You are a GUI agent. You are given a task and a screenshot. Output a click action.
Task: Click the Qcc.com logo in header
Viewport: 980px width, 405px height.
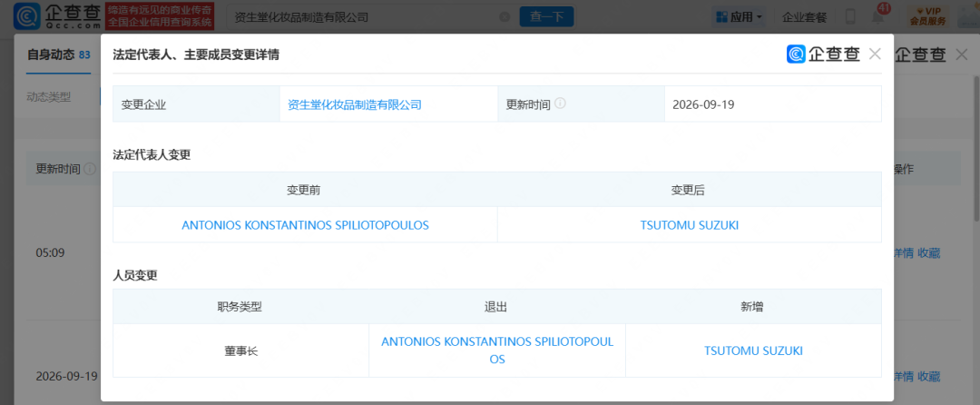(x=57, y=17)
